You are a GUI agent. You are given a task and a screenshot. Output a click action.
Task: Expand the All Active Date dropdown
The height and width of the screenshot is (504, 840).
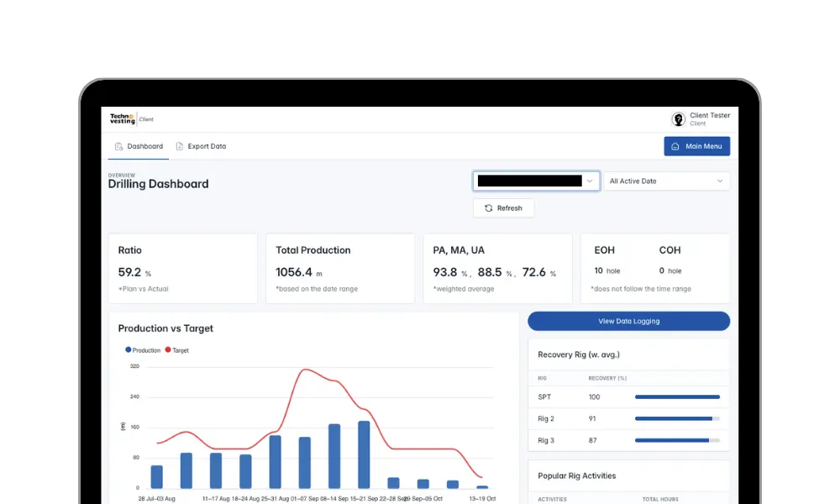(x=666, y=181)
